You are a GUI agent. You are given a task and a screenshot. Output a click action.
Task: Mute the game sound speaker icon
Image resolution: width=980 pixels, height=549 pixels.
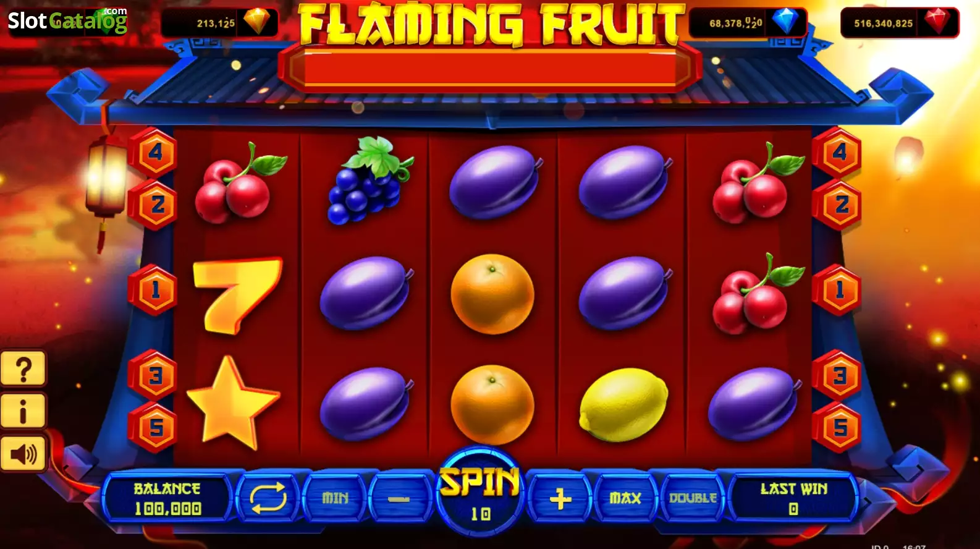pyautogui.click(x=23, y=454)
